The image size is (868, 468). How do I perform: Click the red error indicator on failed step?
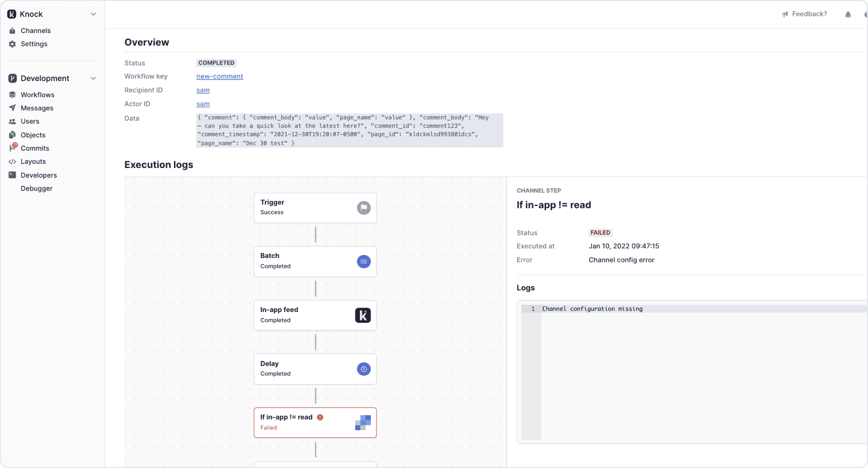320,417
